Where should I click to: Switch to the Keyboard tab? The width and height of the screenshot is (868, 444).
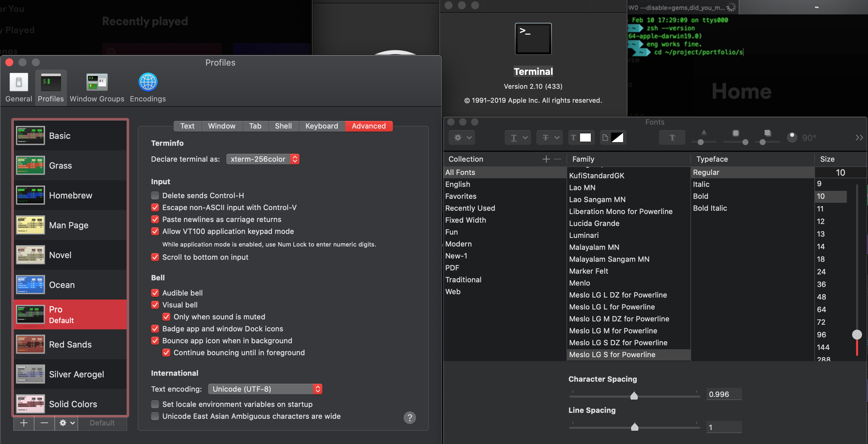[x=321, y=126]
